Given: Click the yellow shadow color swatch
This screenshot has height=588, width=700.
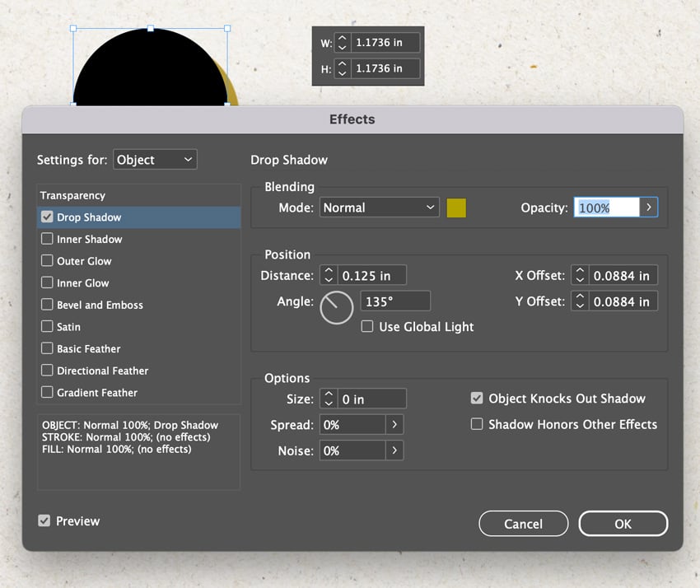Looking at the screenshot, I should pyautogui.click(x=456, y=208).
